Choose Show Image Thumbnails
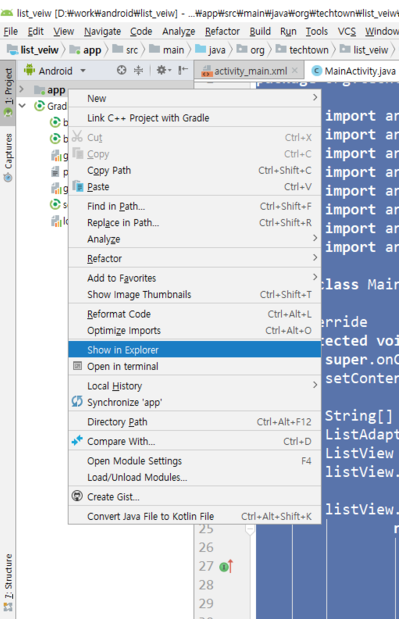Screen dimensions: 399x619 194,294
